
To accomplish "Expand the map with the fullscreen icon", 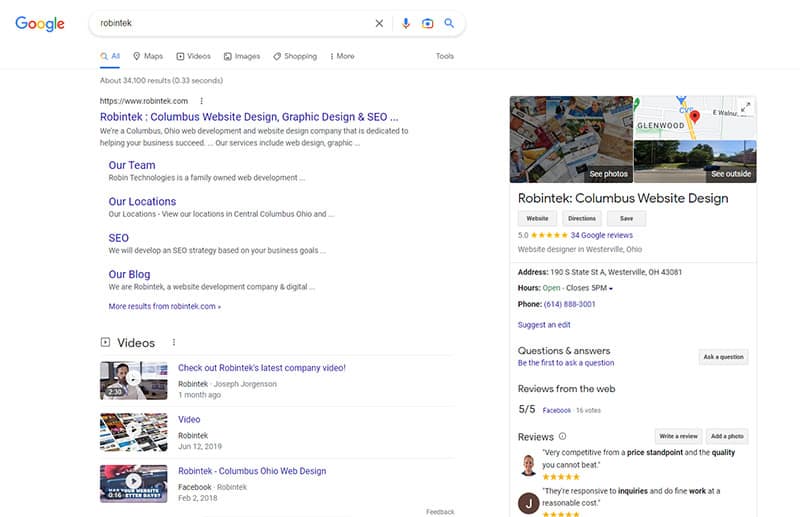I will pos(745,107).
